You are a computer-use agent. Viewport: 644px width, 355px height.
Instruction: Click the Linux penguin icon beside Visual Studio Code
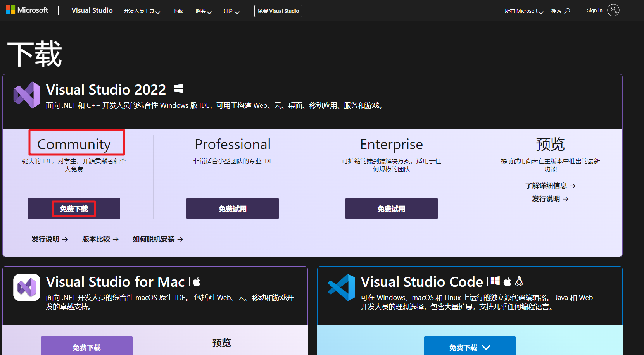click(x=519, y=281)
